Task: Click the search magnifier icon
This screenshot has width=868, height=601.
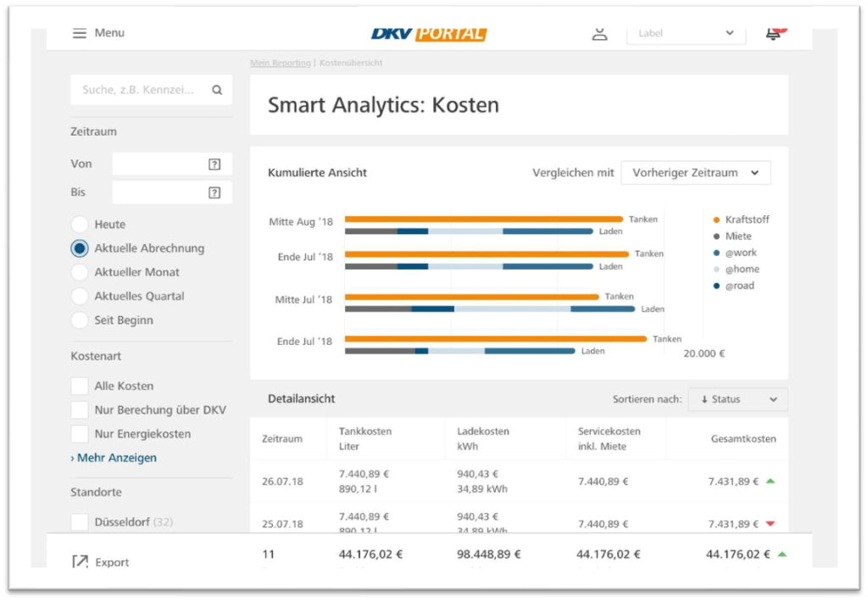Action: tap(217, 90)
